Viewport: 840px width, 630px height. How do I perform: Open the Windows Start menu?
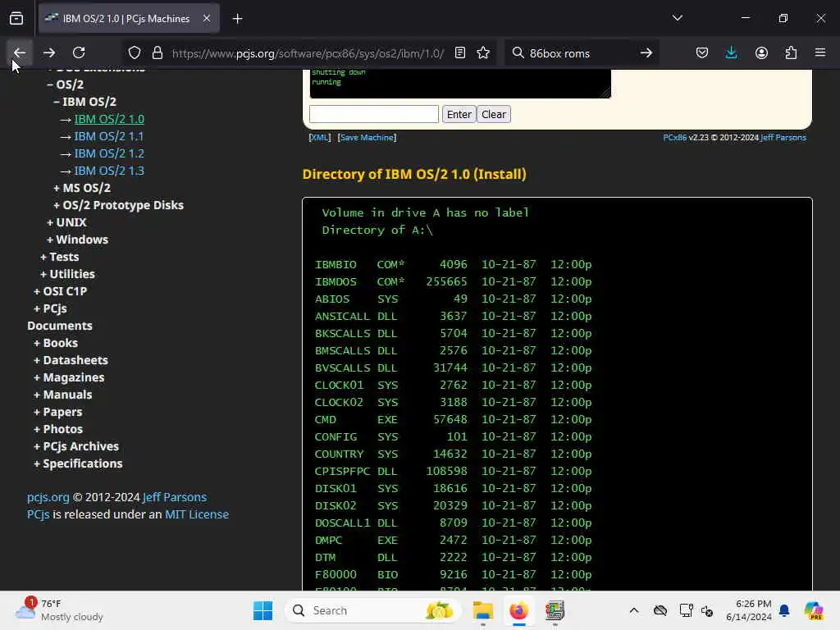pos(262,610)
